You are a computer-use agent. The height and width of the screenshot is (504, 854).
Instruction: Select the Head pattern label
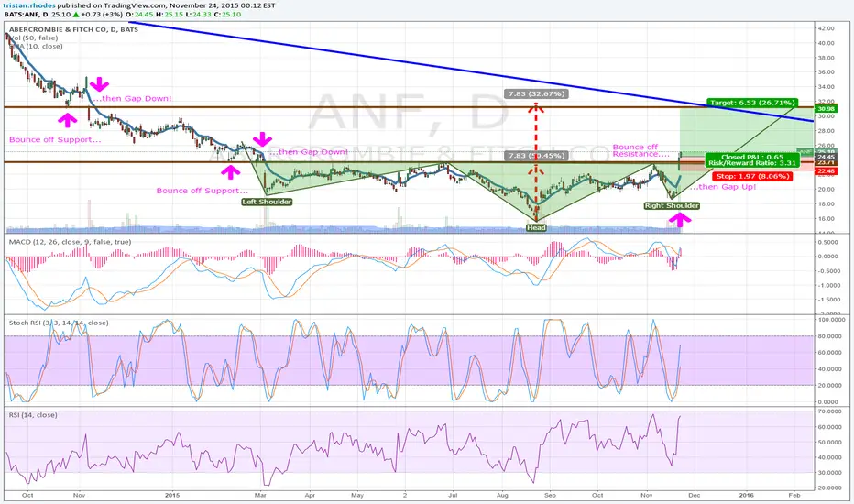536,228
